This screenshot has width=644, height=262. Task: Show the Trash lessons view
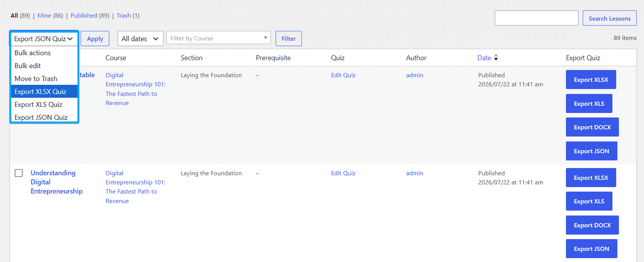click(x=124, y=16)
